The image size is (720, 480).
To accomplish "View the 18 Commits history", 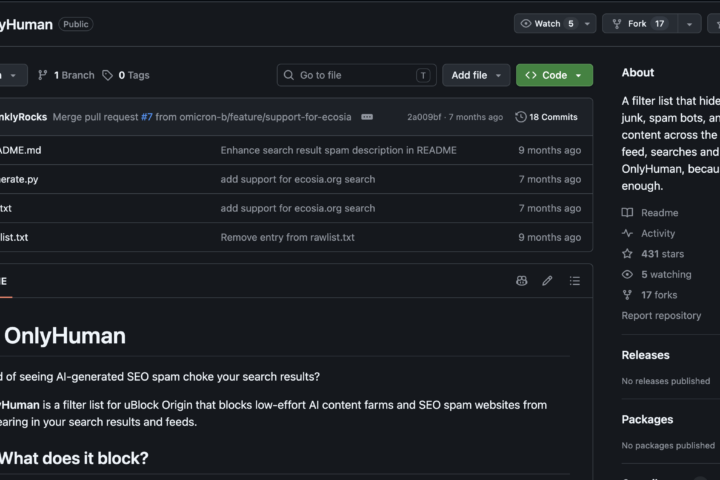I will click(546, 117).
